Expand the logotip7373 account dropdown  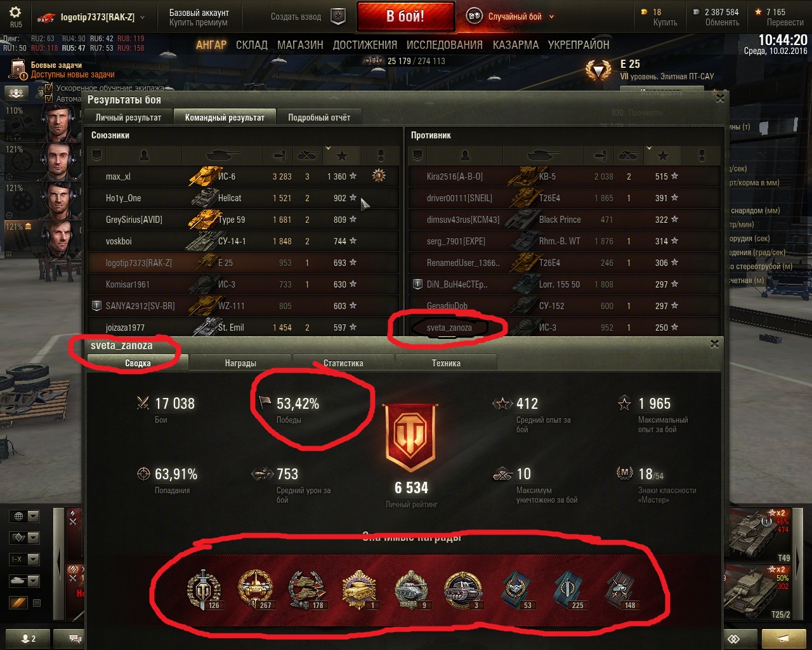click(141, 17)
